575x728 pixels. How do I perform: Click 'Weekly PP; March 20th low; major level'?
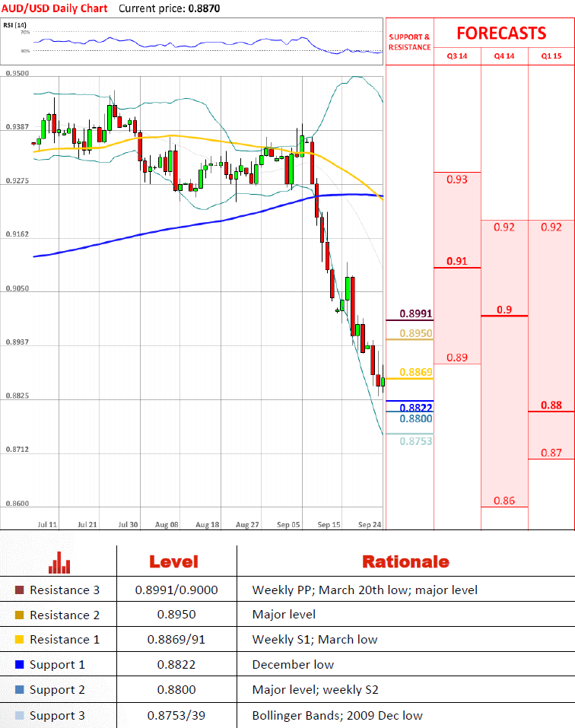coord(365,590)
